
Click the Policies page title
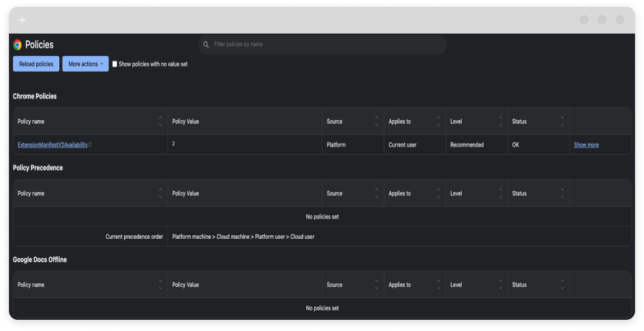(x=40, y=44)
